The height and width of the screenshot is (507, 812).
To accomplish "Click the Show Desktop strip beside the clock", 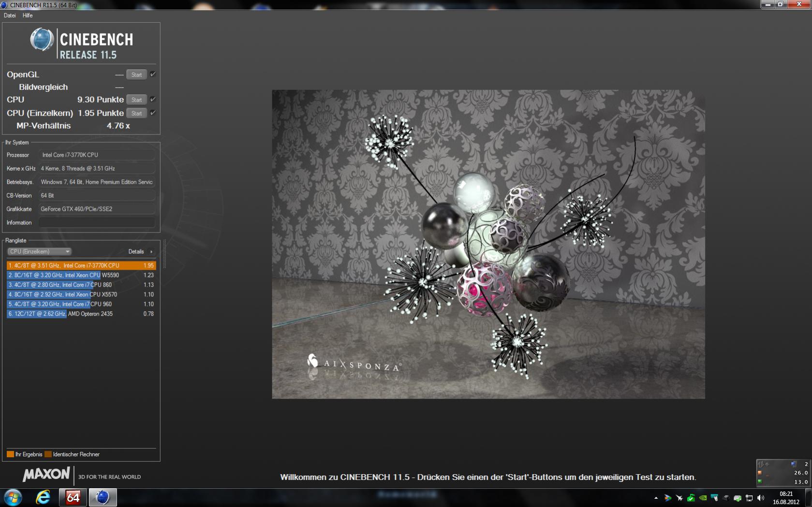I will pyautogui.click(x=808, y=498).
